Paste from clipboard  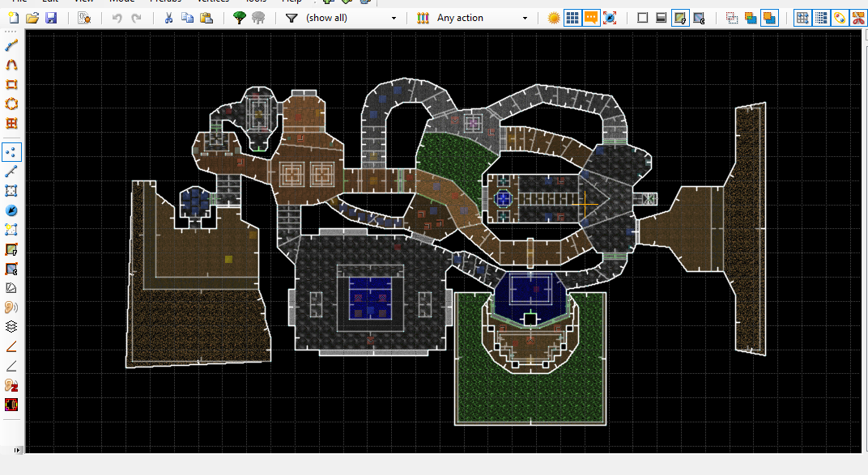pos(206,18)
